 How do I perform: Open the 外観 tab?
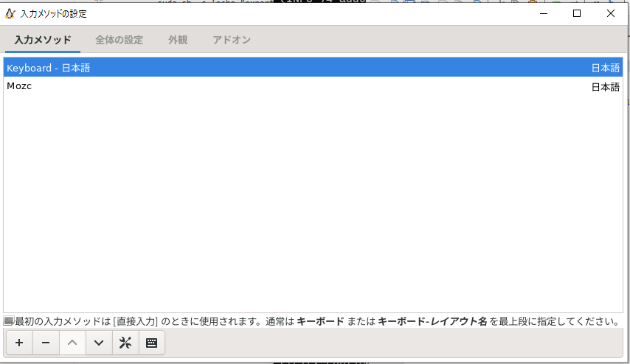click(178, 40)
